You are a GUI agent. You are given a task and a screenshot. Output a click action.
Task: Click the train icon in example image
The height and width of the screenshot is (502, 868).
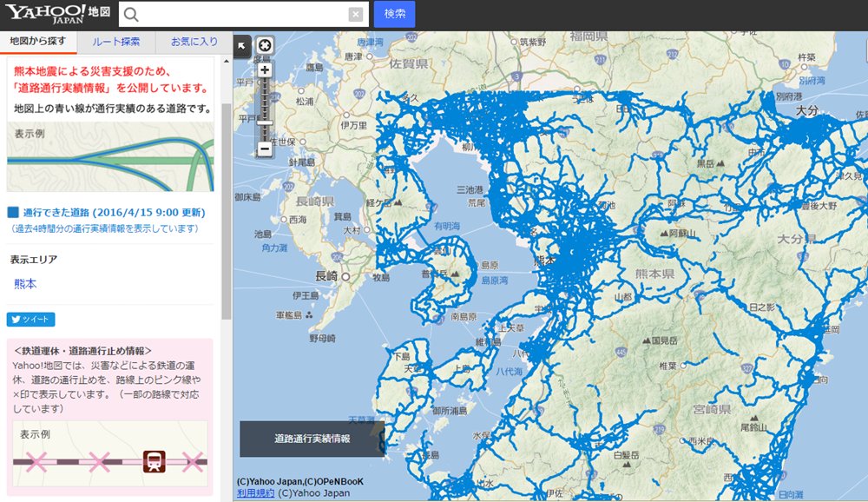coord(154,461)
